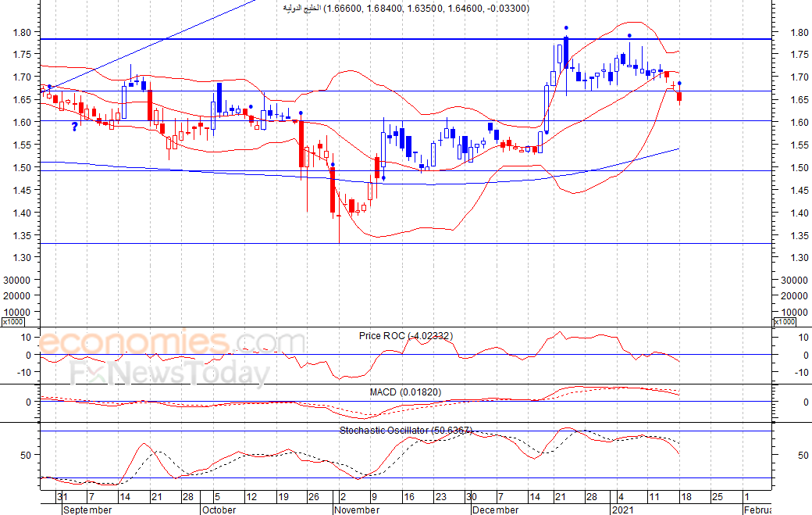Click the 20000 volume value on right axis
The height and width of the screenshot is (515, 812).
(794, 296)
